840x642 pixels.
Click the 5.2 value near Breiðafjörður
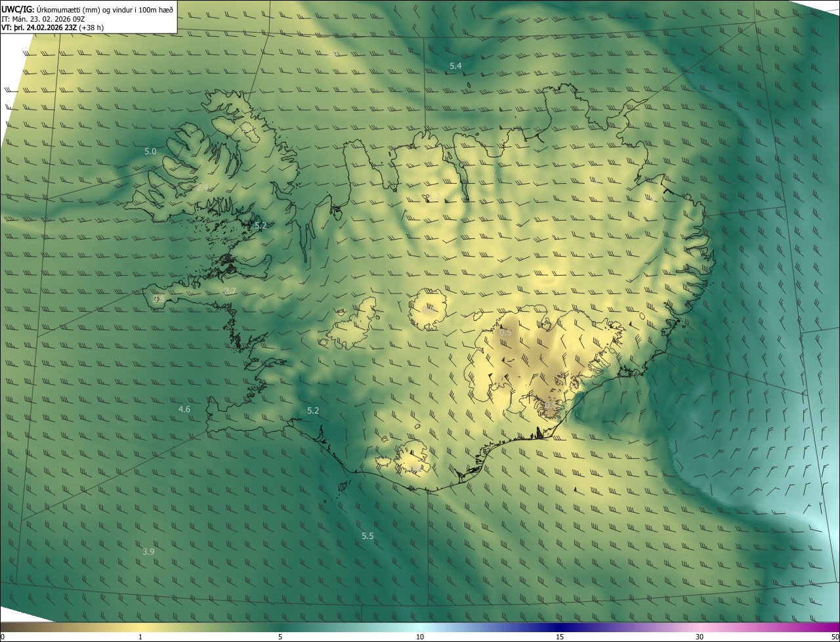[261, 226]
